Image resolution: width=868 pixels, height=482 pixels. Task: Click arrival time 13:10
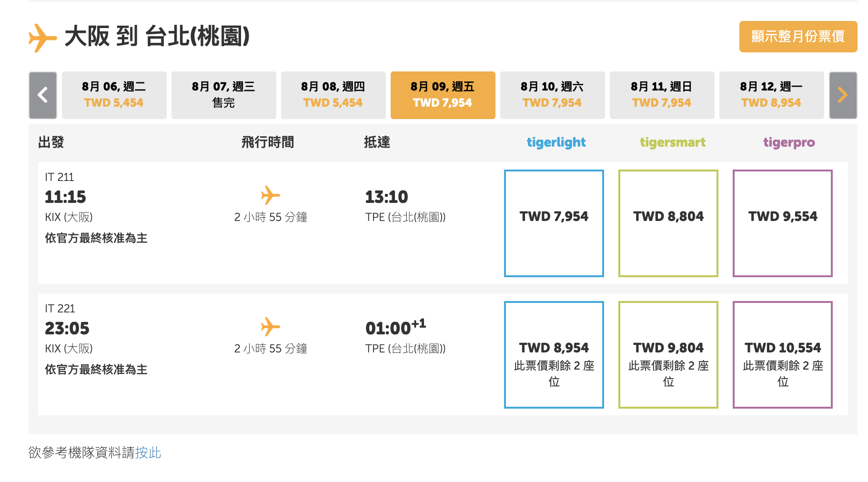[x=386, y=197]
